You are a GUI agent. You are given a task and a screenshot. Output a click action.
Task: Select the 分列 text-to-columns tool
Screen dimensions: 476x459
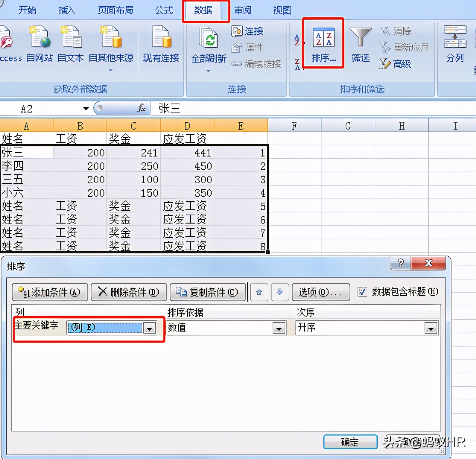coord(454,45)
